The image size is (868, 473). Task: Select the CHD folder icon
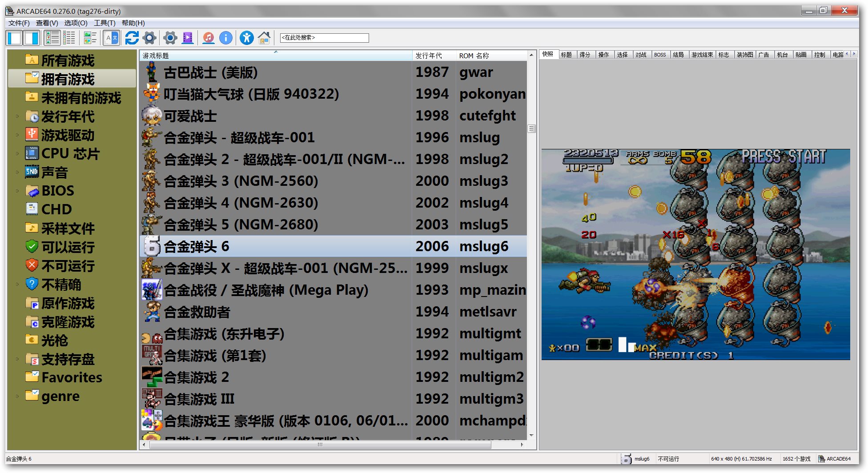click(32, 209)
